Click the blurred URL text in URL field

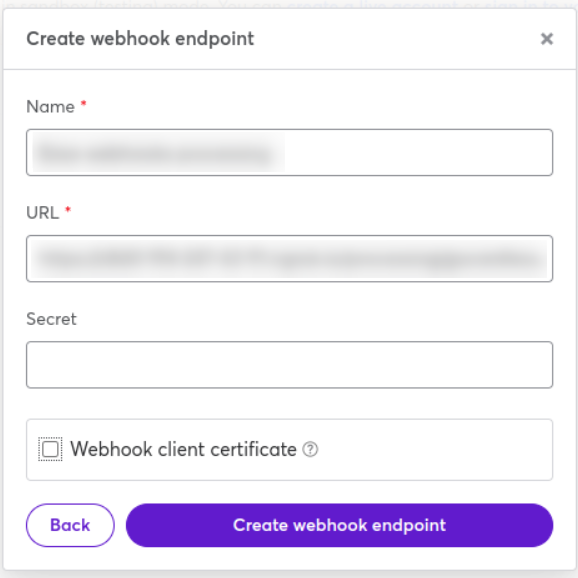(289, 259)
